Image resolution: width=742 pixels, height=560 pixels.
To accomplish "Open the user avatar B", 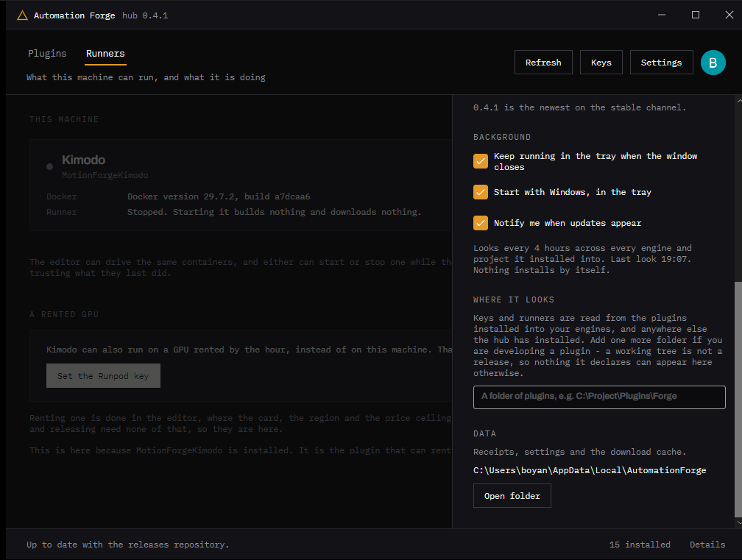I will pos(713,63).
